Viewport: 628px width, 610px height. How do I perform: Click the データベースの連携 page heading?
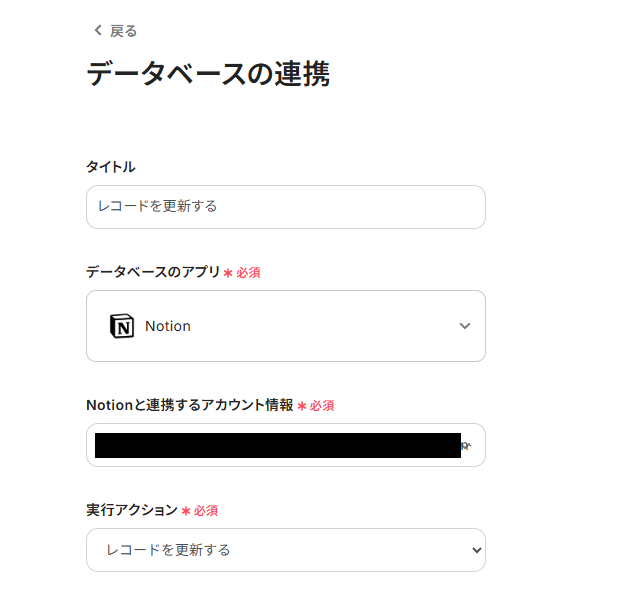(x=208, y=74)
